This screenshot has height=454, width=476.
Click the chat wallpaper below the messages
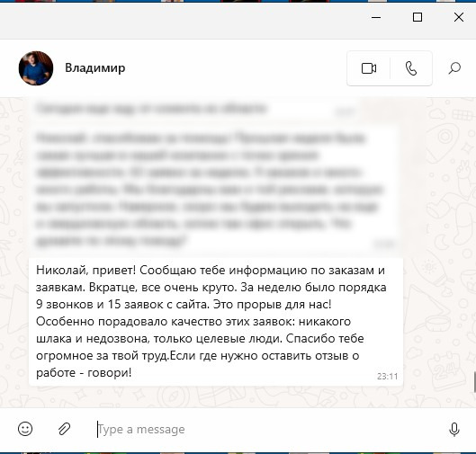pos(212,396)
